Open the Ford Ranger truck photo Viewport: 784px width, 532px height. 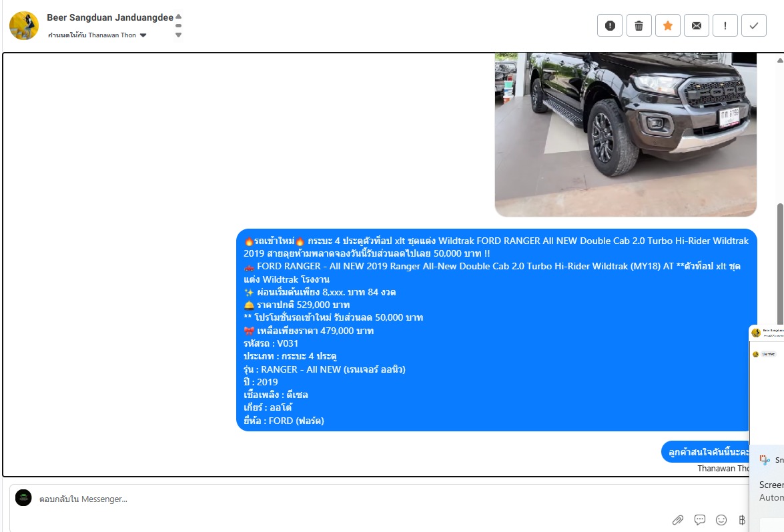pos(625,133)
